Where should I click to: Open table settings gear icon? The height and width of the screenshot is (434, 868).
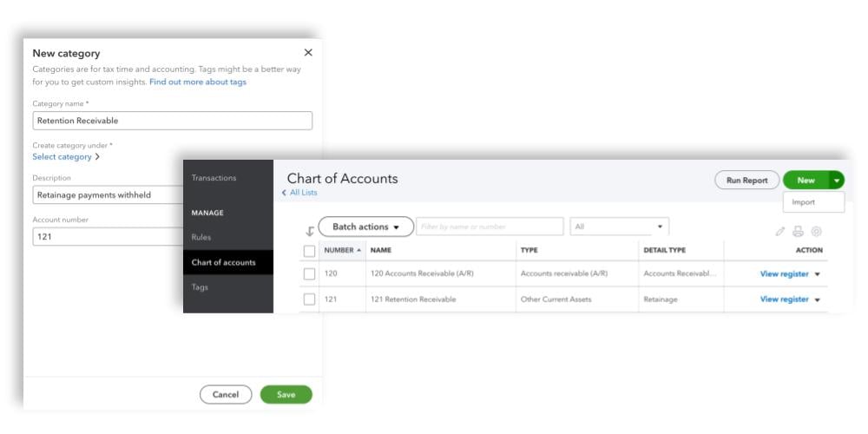tap(816, 232)
